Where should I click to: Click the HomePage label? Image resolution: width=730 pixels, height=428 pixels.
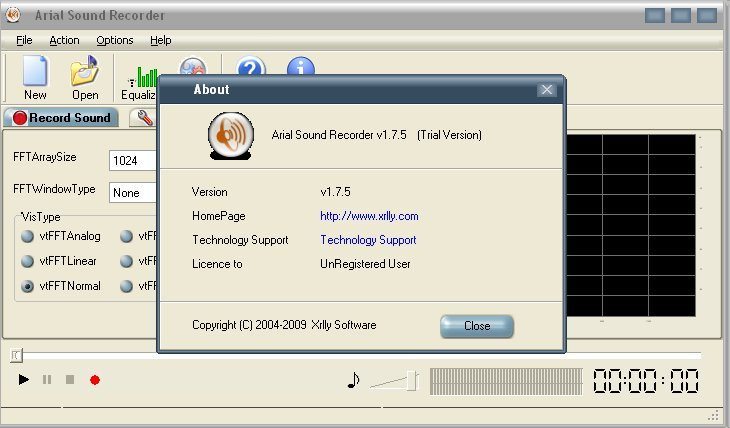[x=218, y=216]
